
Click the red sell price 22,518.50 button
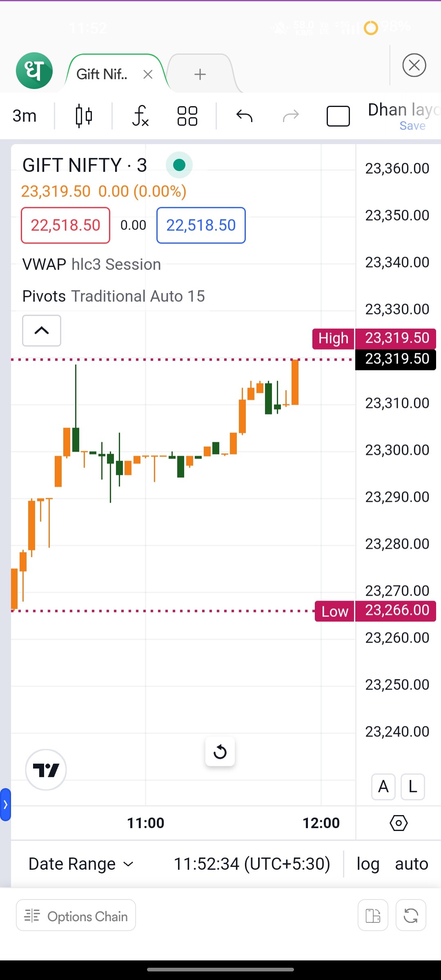pyautogui.click(x=65, y=225)
